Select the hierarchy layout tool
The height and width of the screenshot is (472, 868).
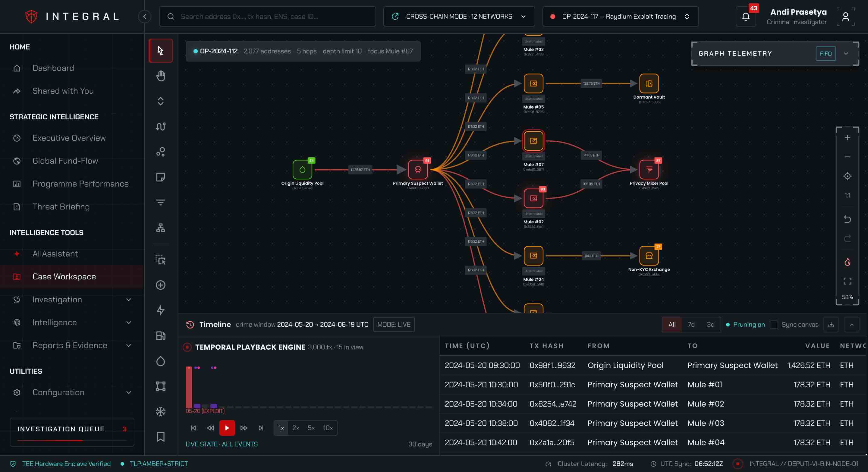click(x=160, y=228)
